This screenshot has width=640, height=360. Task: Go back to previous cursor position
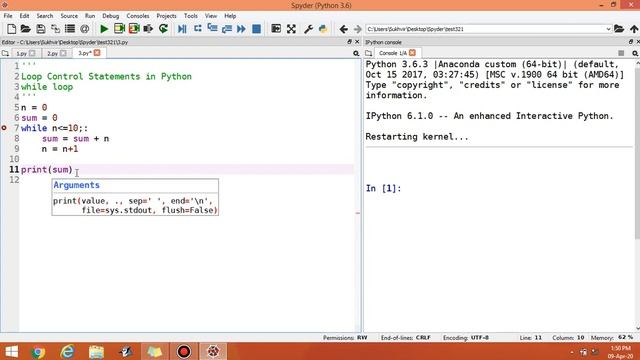point(343,29)
